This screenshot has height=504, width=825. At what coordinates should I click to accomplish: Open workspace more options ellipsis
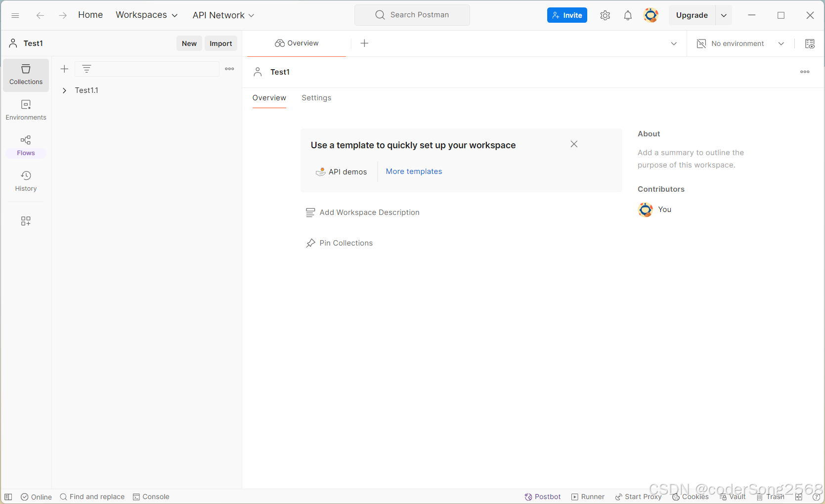click(805, 72)
